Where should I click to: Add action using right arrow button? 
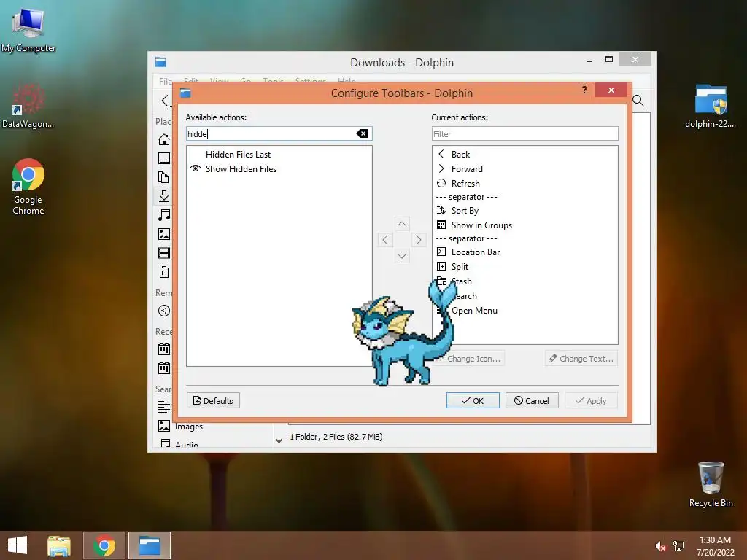point(418,239)
